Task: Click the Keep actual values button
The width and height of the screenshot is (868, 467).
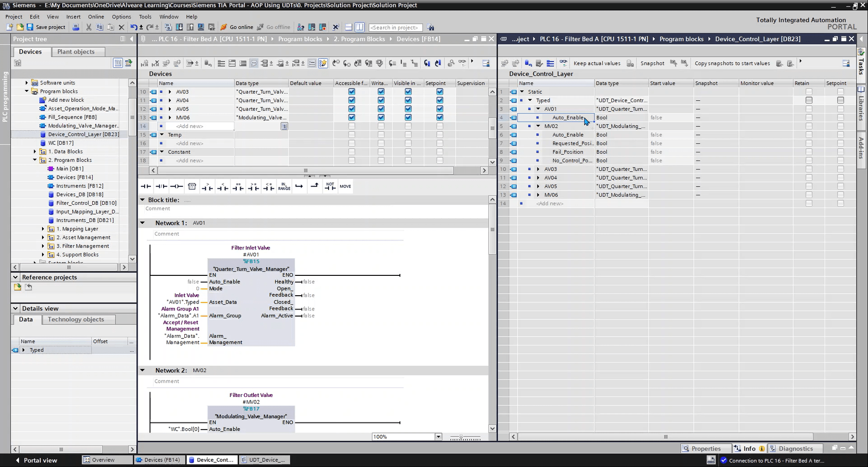Action: [597, 63]
